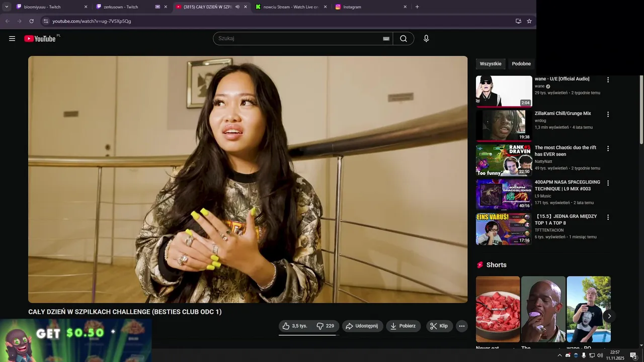Open options for JEDNA GRA MIĘDZY TOP 1 video
644x362 pixels.
point(608,217)
